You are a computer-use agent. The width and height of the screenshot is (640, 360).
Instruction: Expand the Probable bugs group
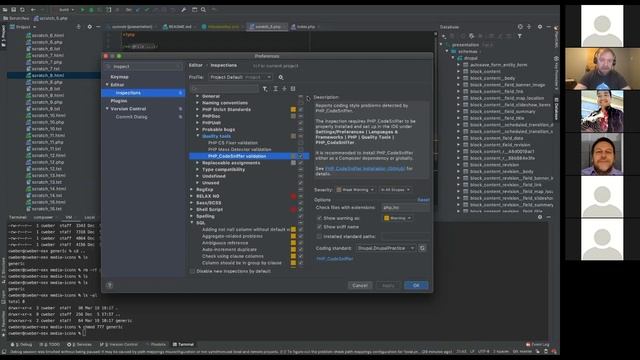pyautogui.click(x=198, y=130)
